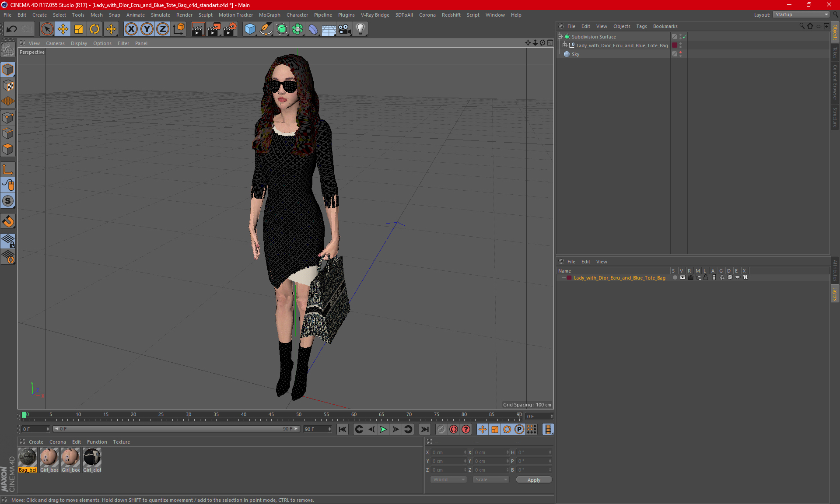
Task: Switch to Points mode
Action: click(x=8, y=118)
